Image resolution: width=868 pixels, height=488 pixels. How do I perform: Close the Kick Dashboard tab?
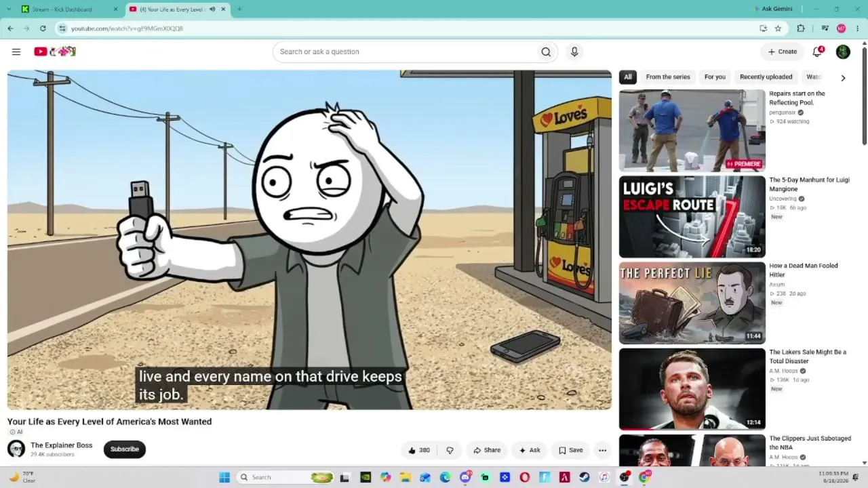point(115,9)
